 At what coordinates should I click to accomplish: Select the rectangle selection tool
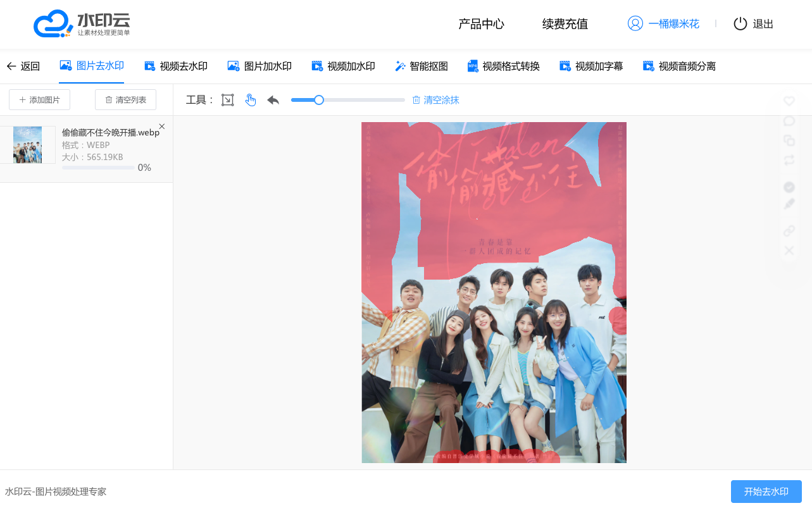[x=228, y=100]
